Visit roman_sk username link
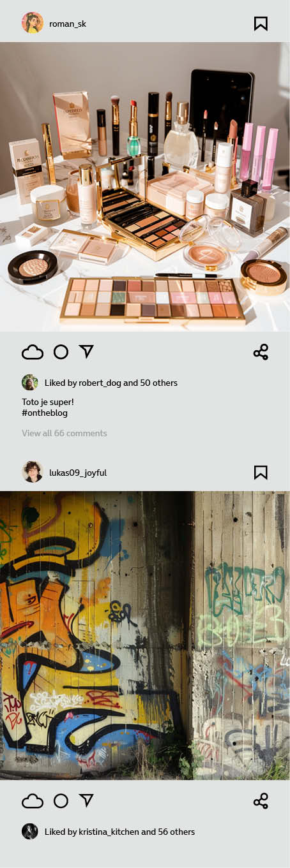Image resolution: width=290 pixels, height=868 pixels. (x=68, y=24)
